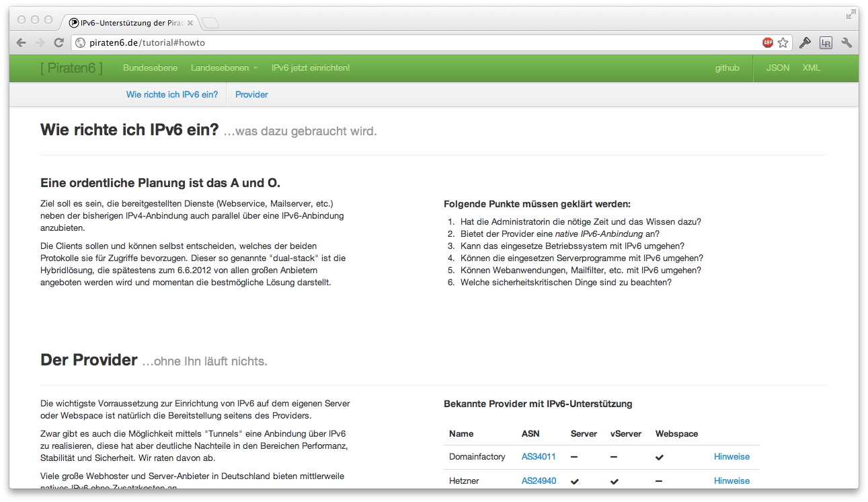Click the key icon in toolbar
This screenshot has width=868, height=502.
[x=805, y=42]
